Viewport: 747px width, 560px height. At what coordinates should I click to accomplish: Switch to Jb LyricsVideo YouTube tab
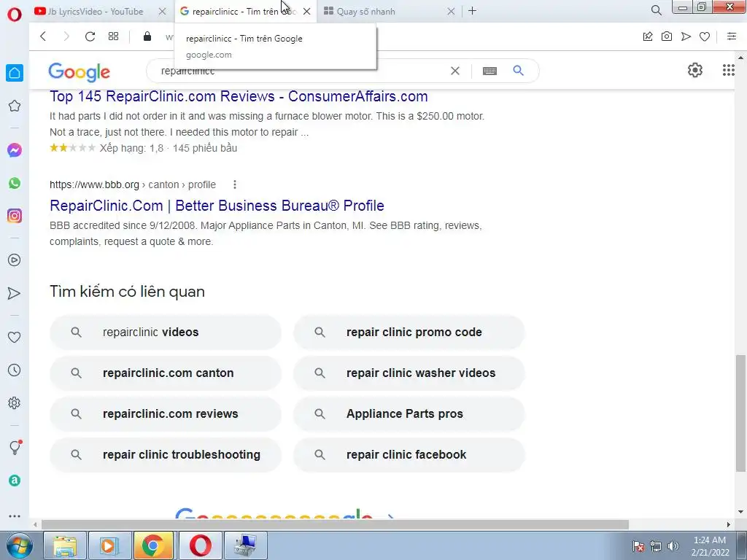click(x=95, y=11)
